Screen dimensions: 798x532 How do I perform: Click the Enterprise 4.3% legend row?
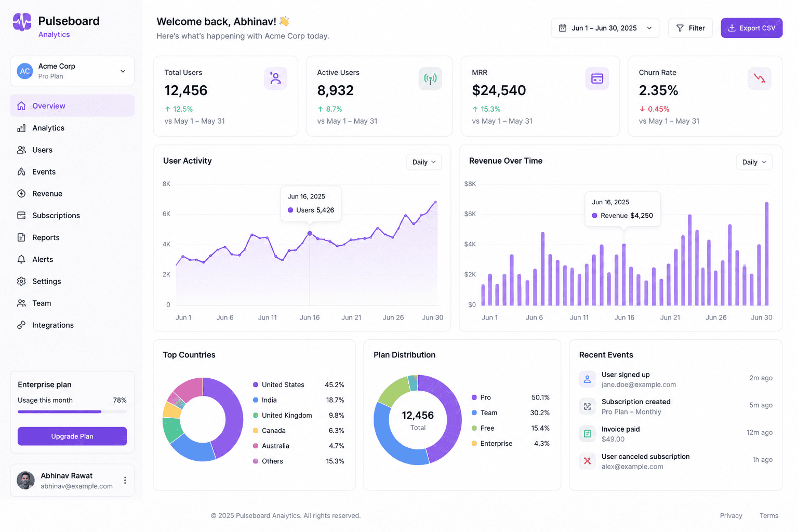(511, 444)
